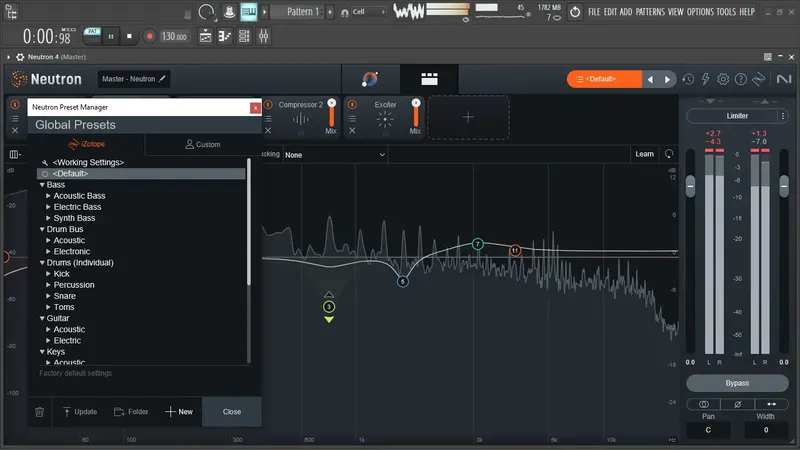Click the Neutron assistant orb icon
Viewport: 800px width, 450px height.
[x=370, y=79]
